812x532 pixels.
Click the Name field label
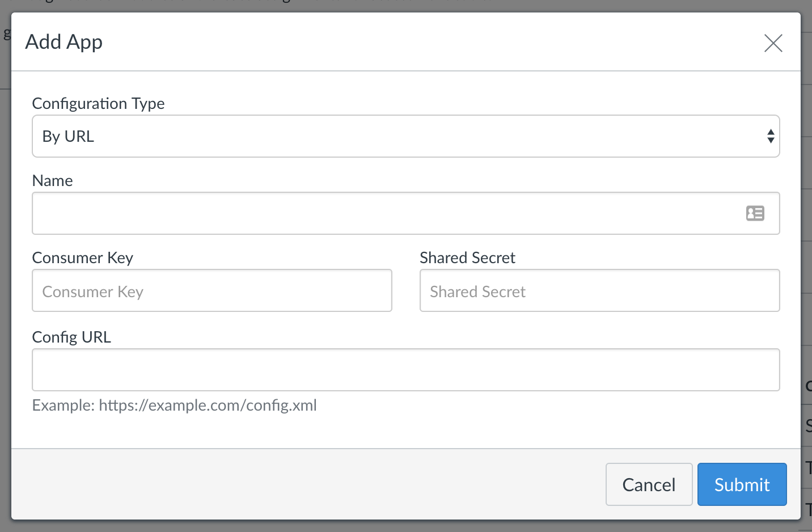tap(52, 180)
